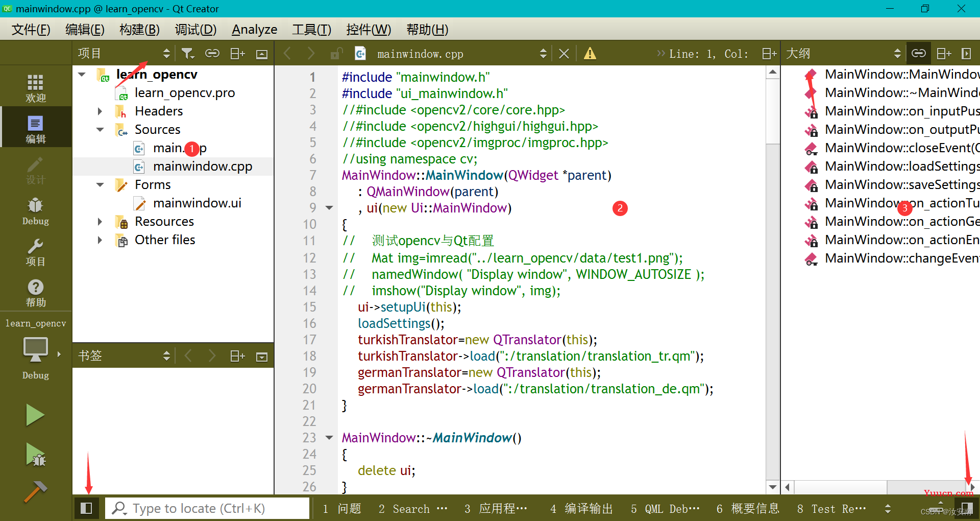Toggle synchronize outline with editor
The width and height of the screenshot is (980, 521).
919,53
